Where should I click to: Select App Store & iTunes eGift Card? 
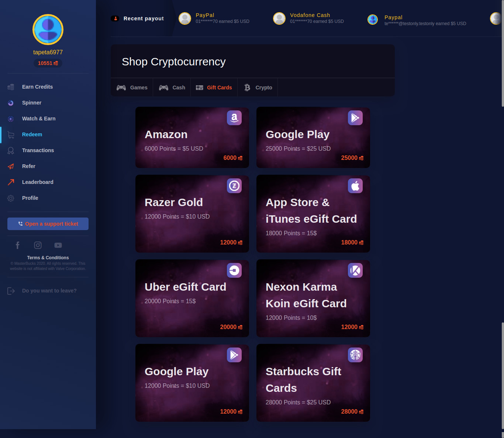[x=313, y=214]
